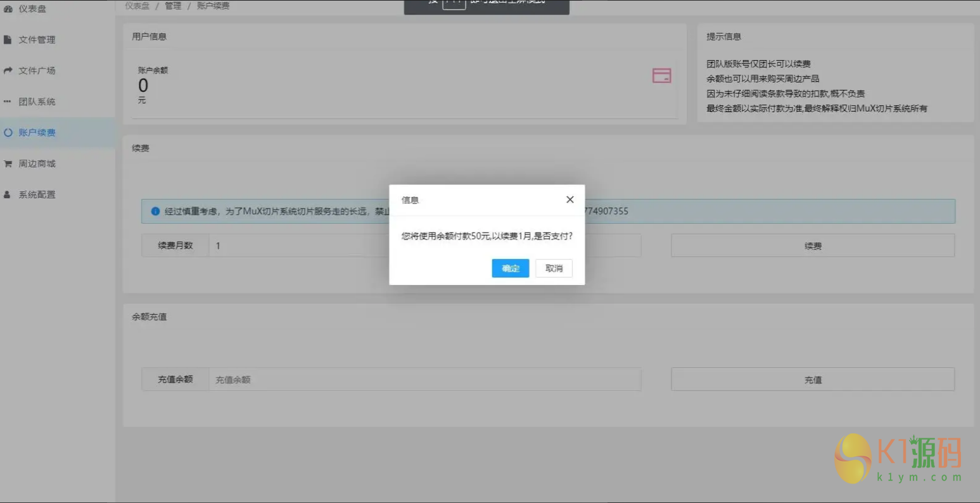980x503 pixels.
Task: Click the blue info icon in the alert
Action: (155, 211)
